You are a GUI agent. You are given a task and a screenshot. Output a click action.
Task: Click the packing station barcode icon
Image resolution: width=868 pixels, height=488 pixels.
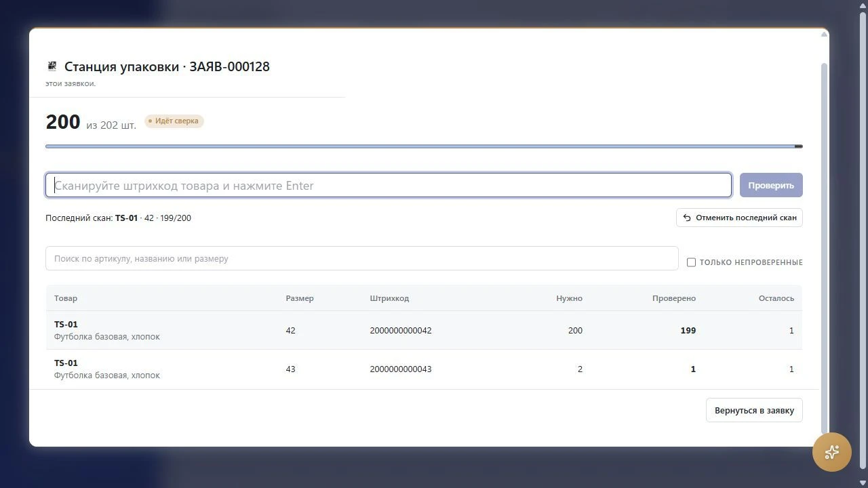52,66
